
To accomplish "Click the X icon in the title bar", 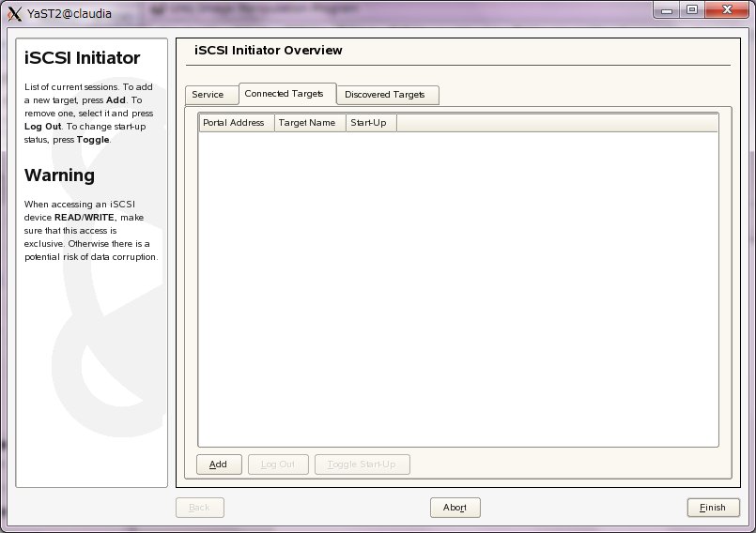I will pos(15,13).
